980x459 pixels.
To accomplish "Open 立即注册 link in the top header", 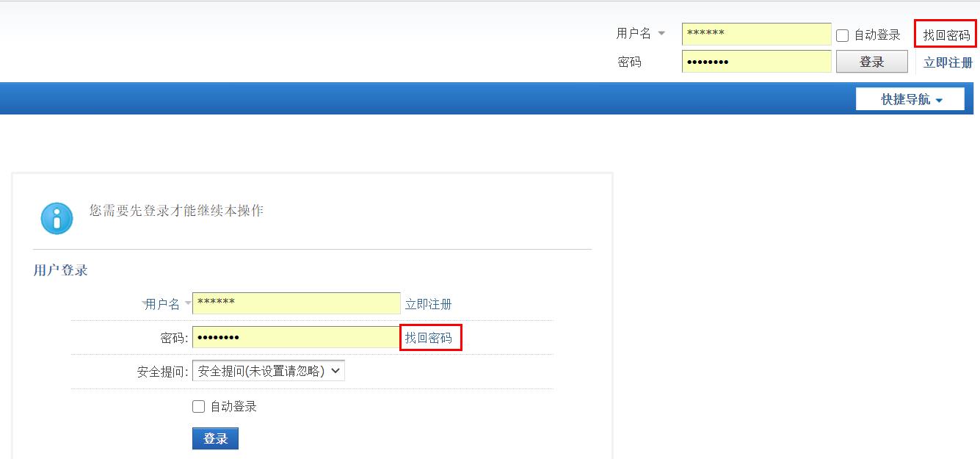I will pos(948,62).
